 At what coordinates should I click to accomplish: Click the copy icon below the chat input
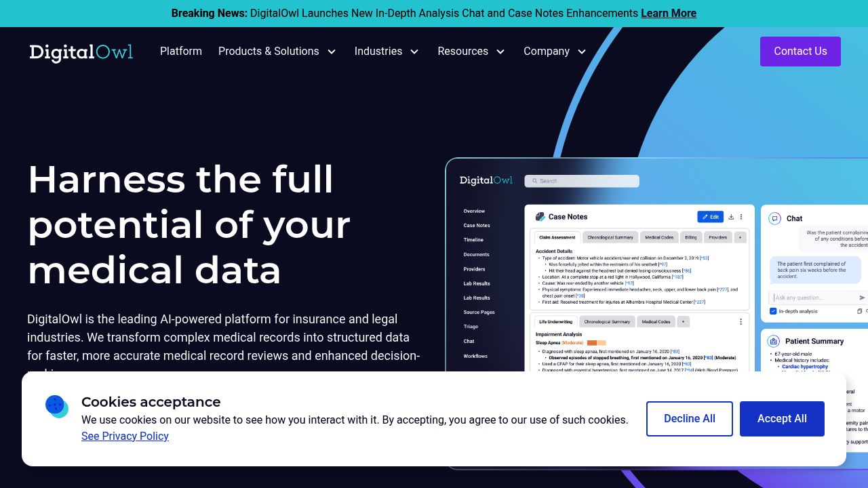[859, 311]
